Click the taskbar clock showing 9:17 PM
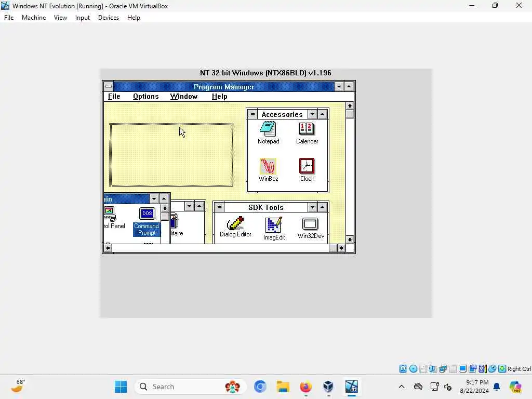 pos(474,387)
